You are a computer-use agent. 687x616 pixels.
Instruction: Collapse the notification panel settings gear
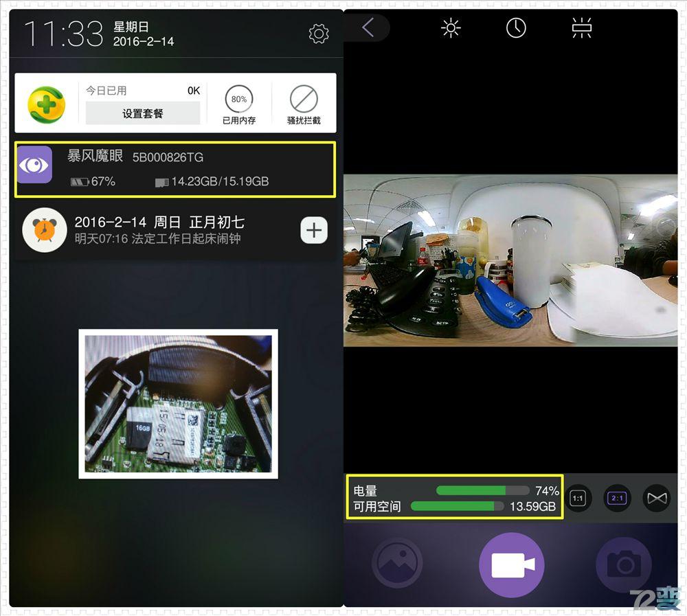click(318, 33)
